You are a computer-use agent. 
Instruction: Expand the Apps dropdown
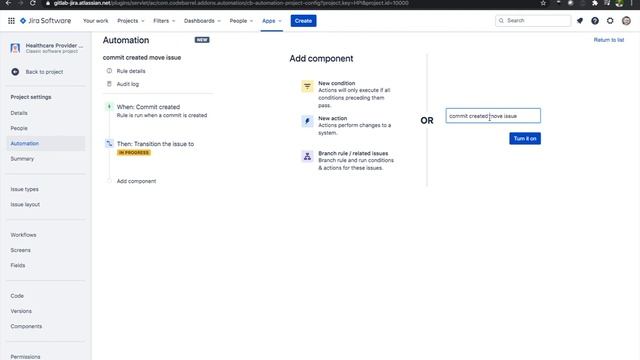[x=272, y=21]
